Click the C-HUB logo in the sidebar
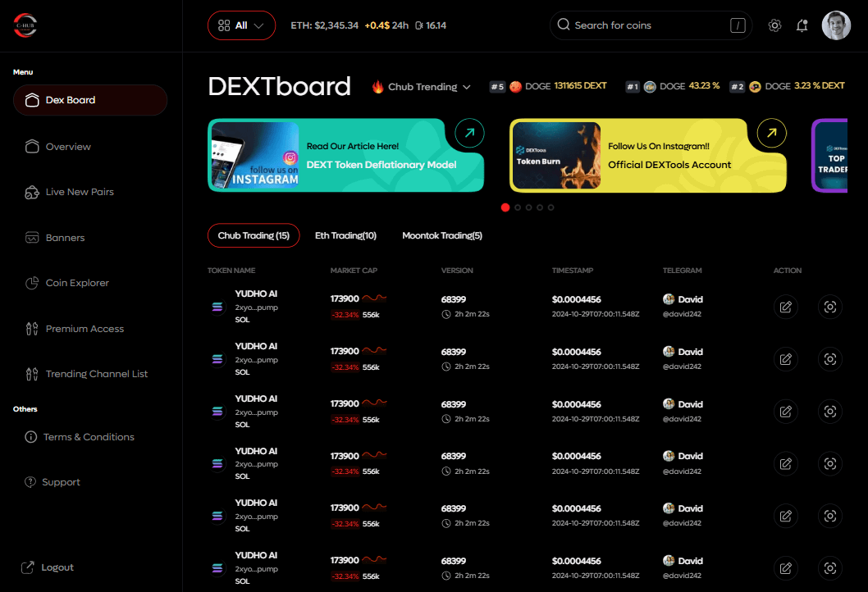 coord(25,25)
